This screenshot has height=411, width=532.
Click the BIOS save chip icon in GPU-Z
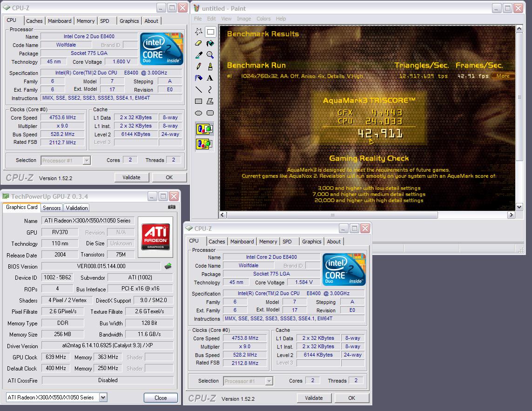168,266
